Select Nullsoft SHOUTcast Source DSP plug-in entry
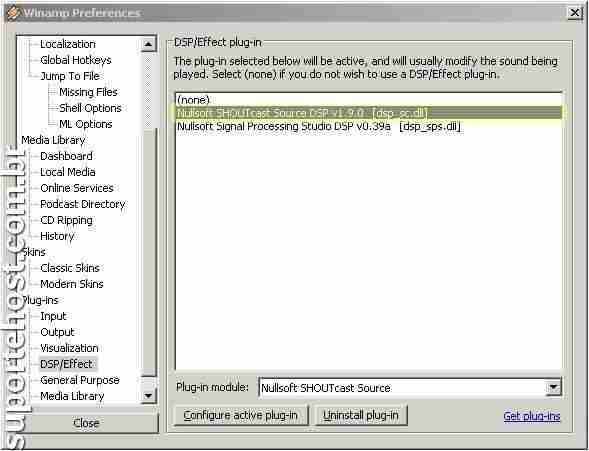 369,113
